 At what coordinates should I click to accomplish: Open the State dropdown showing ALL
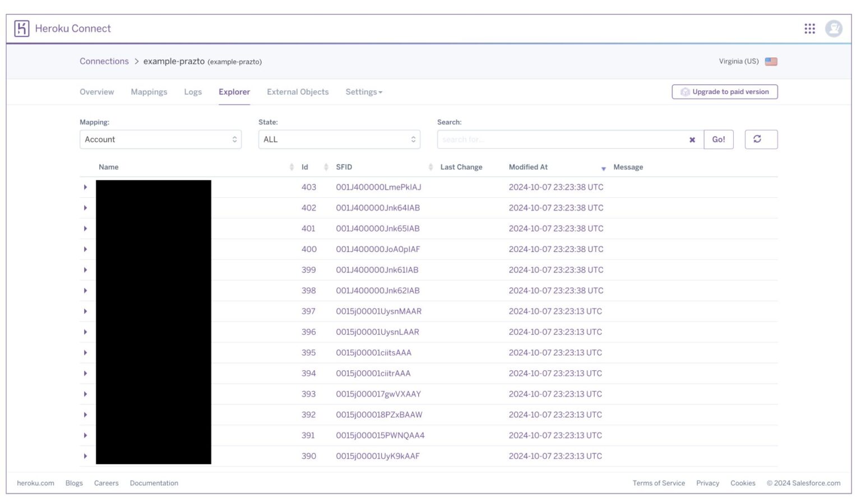point(339,139)
